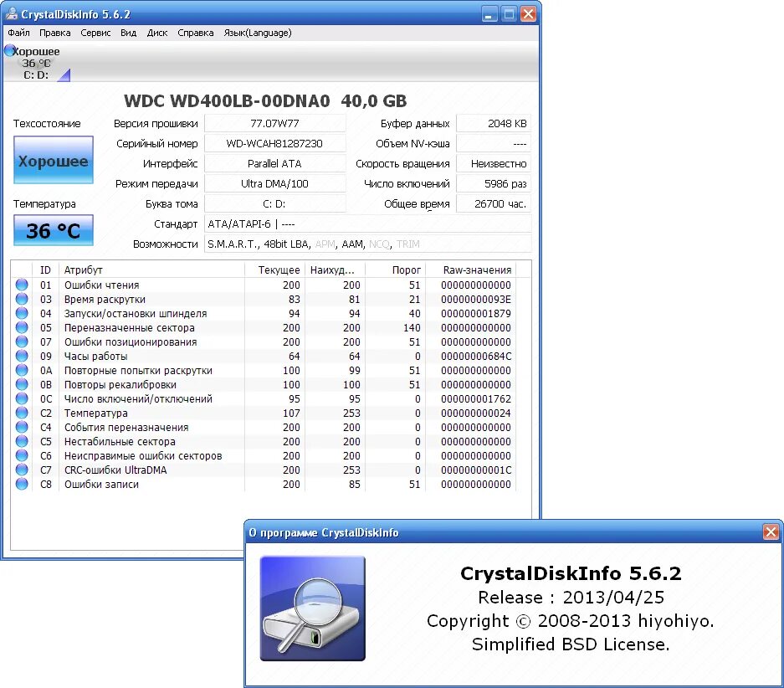
Task: Click raw value 000000001879
Action: pyautogui.click(x=476, y=314)
